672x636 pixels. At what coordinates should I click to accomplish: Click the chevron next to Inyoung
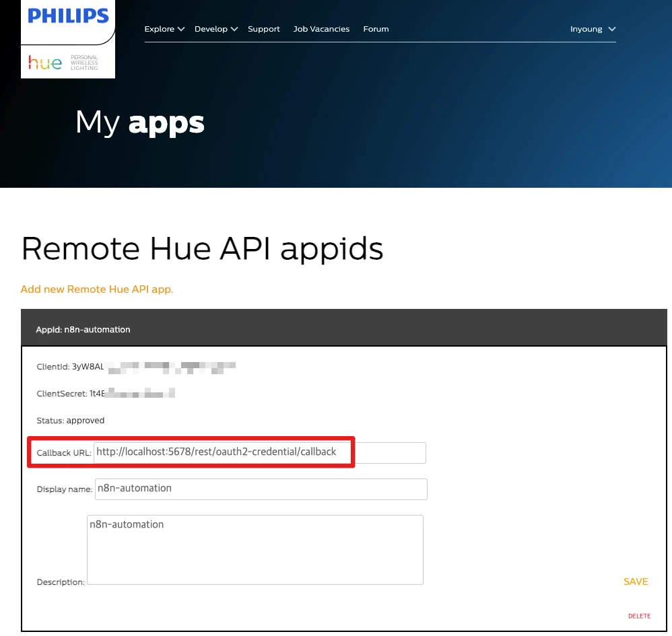pyautogui.click(x=612, y=29)
